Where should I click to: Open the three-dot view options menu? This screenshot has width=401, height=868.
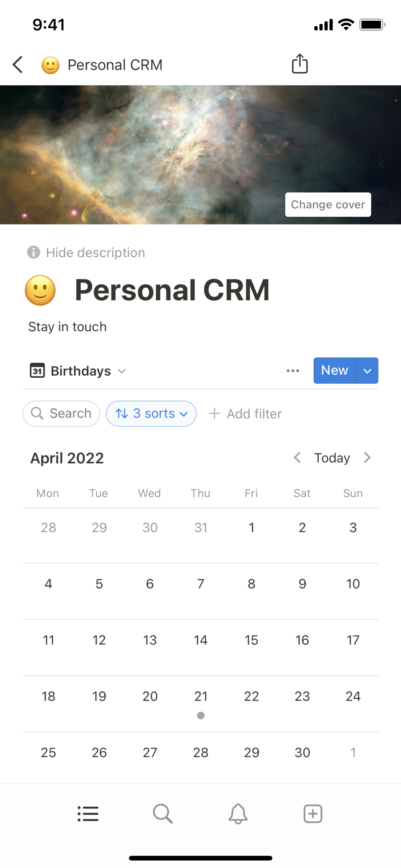[293, 371]
